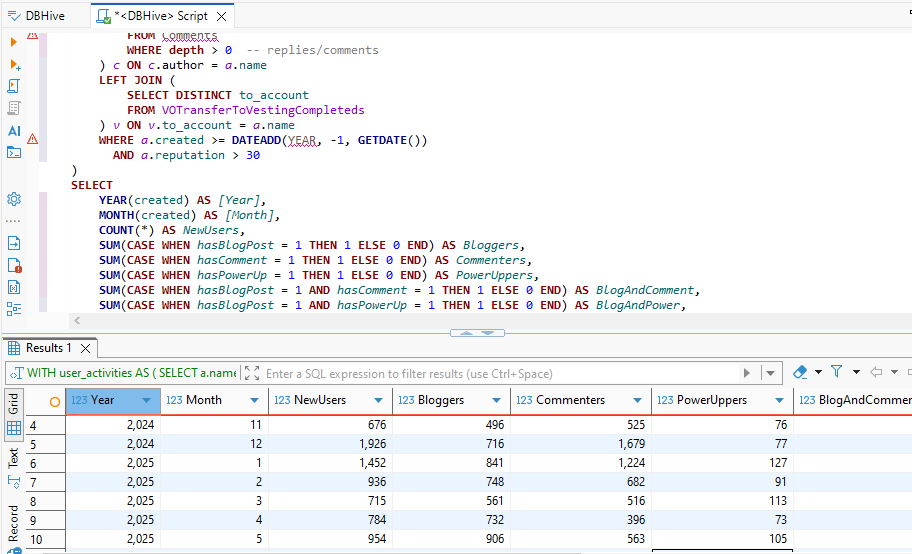Open Year column filter dropdown arrow
Screen dimensions: 912x554
point(147,400)
